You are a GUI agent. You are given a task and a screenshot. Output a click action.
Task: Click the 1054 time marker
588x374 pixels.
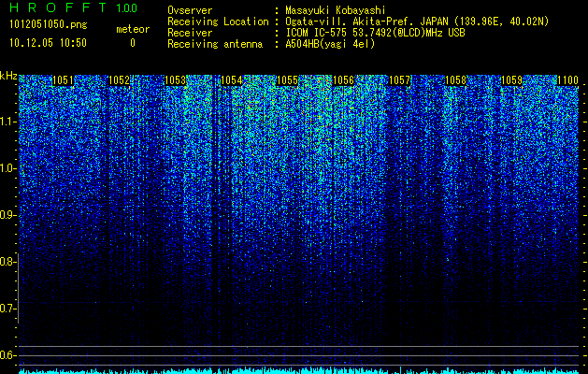click(232, 80)
